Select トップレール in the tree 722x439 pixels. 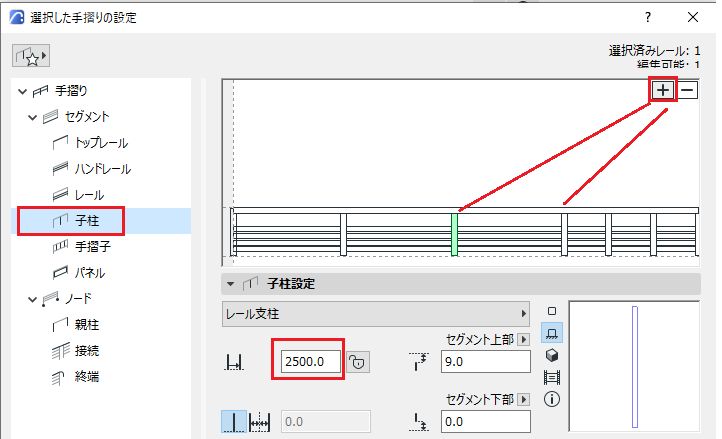[101, 143]
